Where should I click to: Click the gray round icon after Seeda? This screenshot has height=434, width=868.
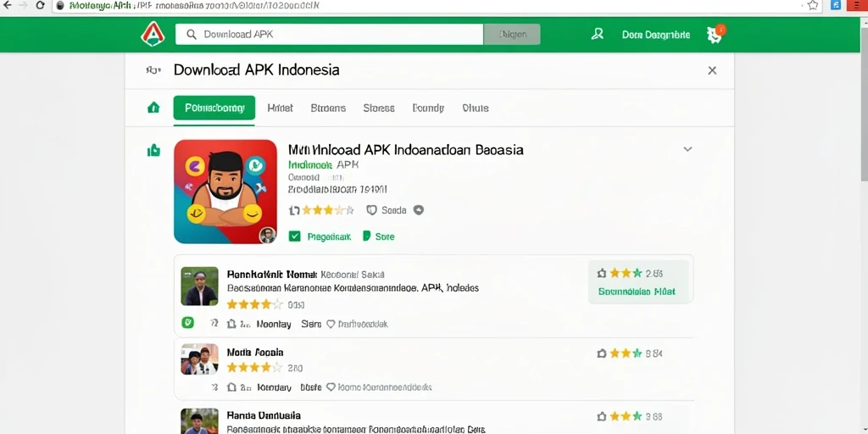[419, 210]
